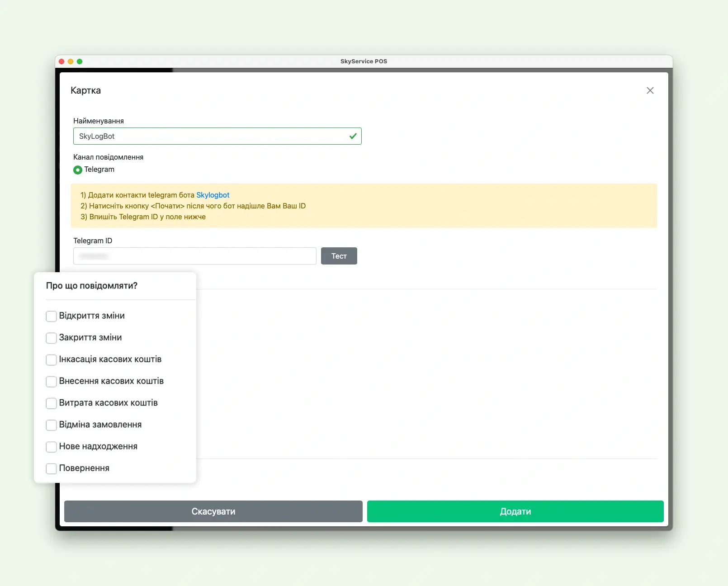Tick the Нове надходження checkbox
728x586 pixels.
click(x=52, y=447)
